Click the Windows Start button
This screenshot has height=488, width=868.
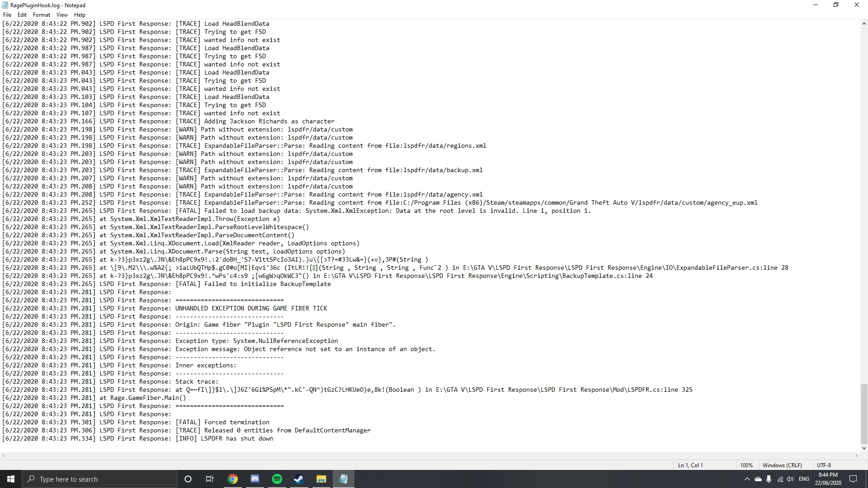[x=11, y=479]
